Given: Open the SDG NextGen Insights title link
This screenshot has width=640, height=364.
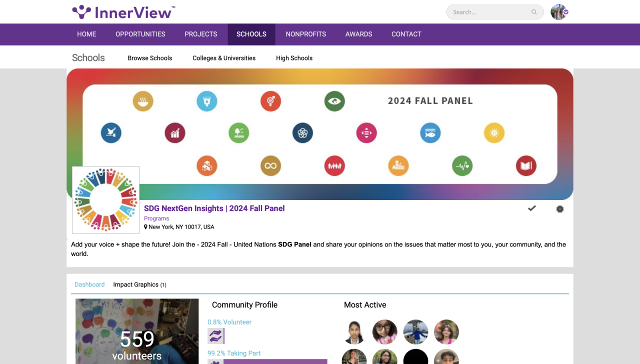Looking at the screenshot, I should [x=214, y=208].
